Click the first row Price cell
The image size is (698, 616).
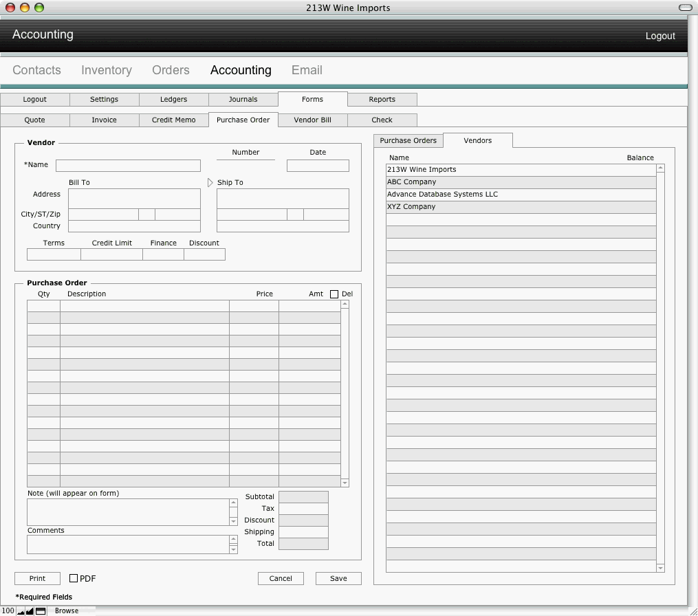[254, 306]
